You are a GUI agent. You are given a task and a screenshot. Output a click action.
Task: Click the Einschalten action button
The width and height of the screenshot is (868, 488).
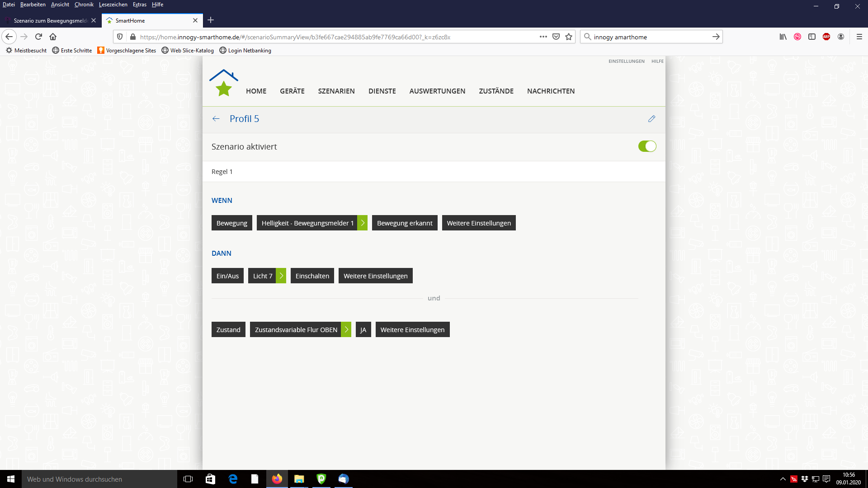pos(312,276)
